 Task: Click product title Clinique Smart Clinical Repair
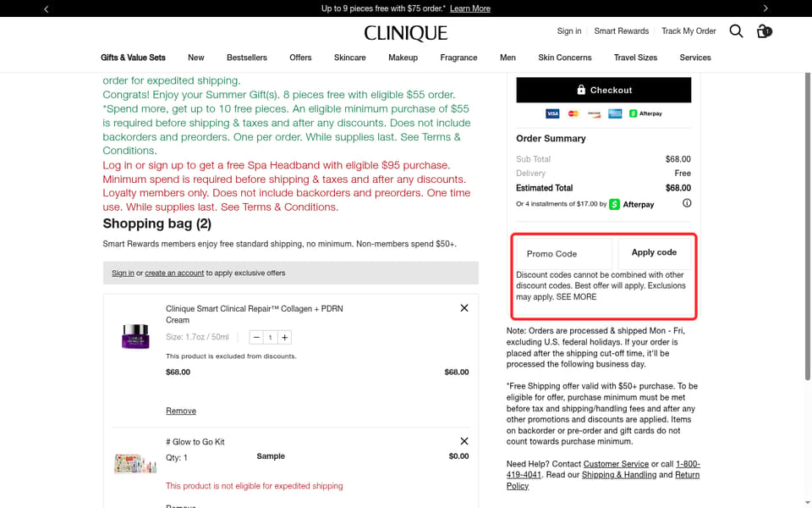255,314
